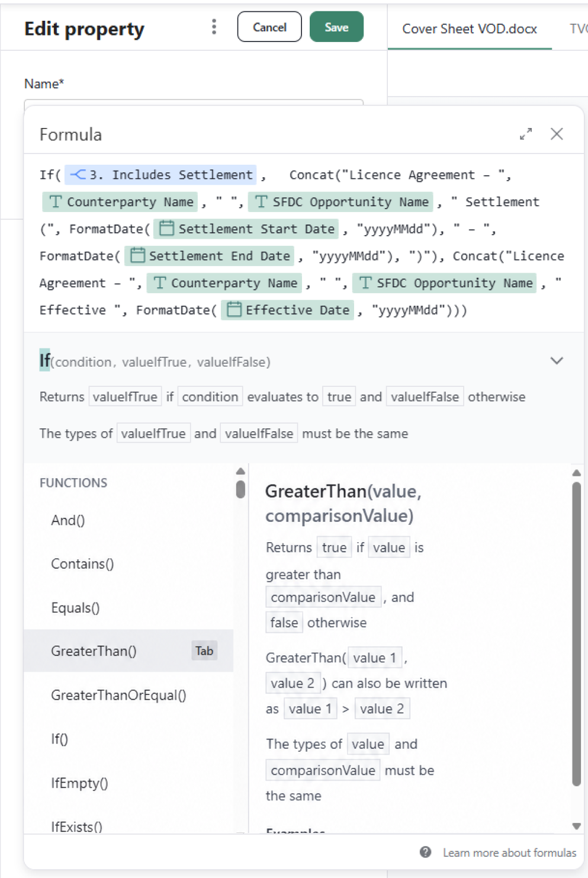Click the FUNCTIONS section header

73,483
